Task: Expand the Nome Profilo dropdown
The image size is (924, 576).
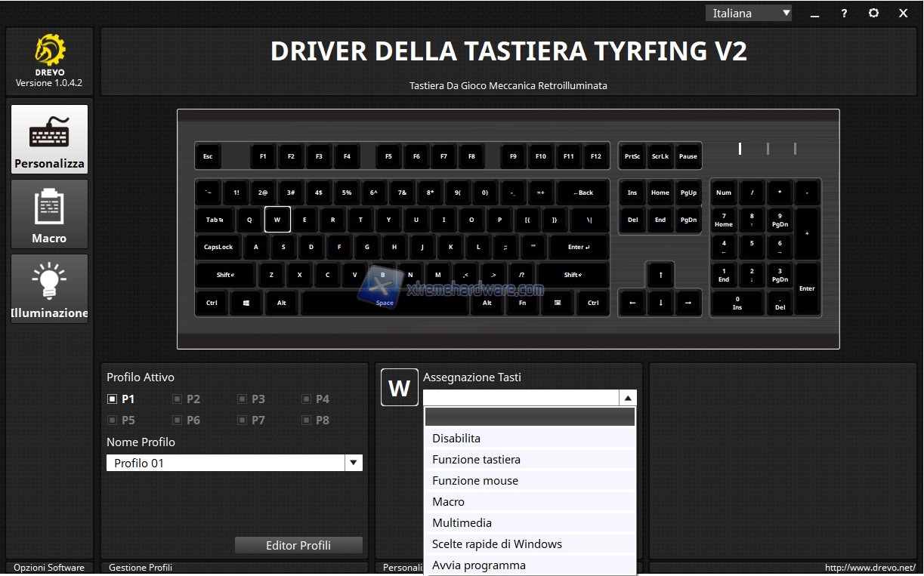Action: point(353,463)
